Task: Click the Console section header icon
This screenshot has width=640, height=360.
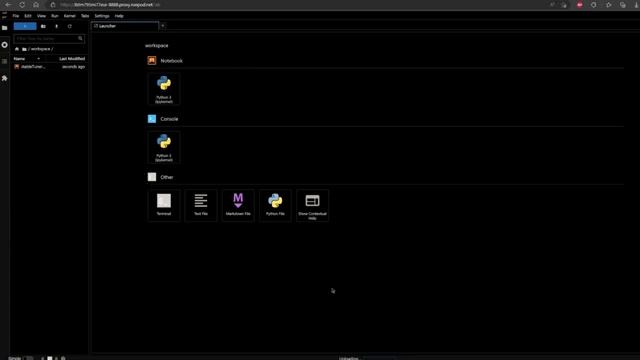Action: pyautogui.click(x=152, y=119)
